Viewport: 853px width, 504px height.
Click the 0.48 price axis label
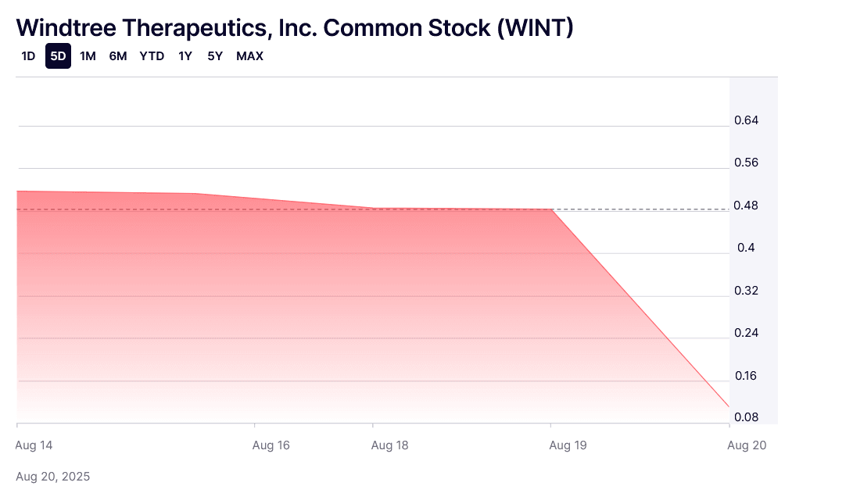tap(747, 206)
